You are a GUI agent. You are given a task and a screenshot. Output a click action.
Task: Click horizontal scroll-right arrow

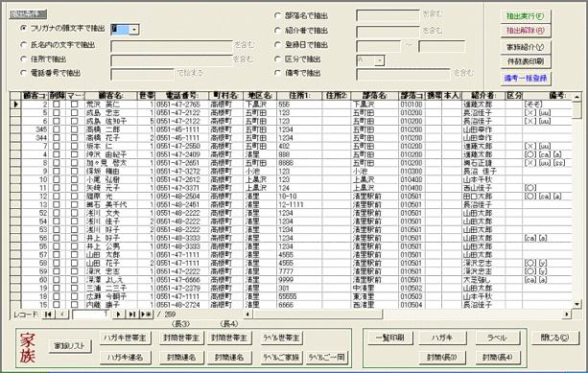tap(567, 315)
